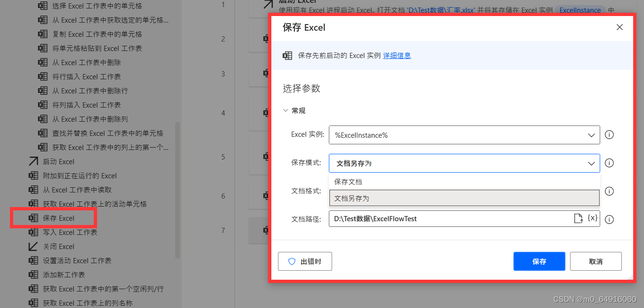Click the Excel grid icon beside 附加到正在运行的 Excel
The width and height of the screenshot is (644, 308).
[34, 175]
